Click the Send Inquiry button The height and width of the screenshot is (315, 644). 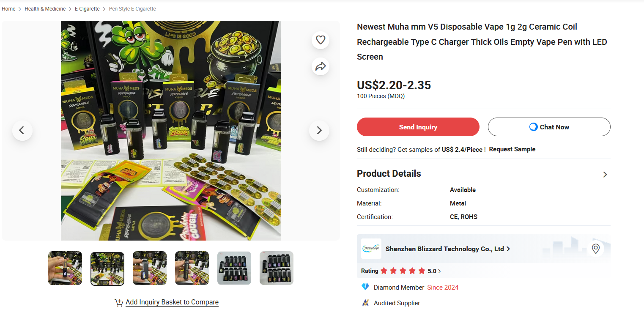[418, 127]
